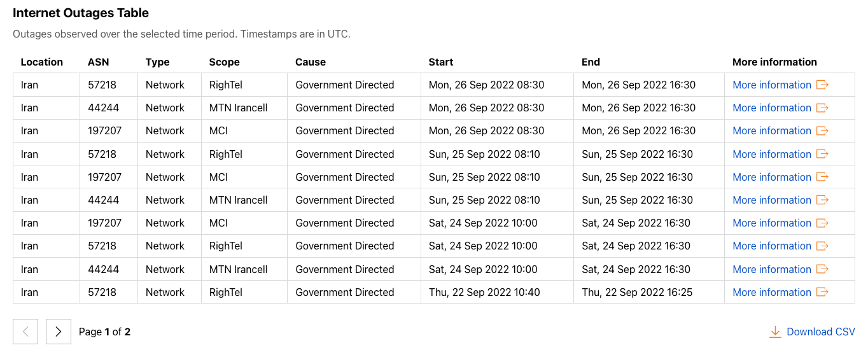The image size is (868, 357).
Task: Click external link icon for RighTel 25 Sep row
Action: pos(822,154)
